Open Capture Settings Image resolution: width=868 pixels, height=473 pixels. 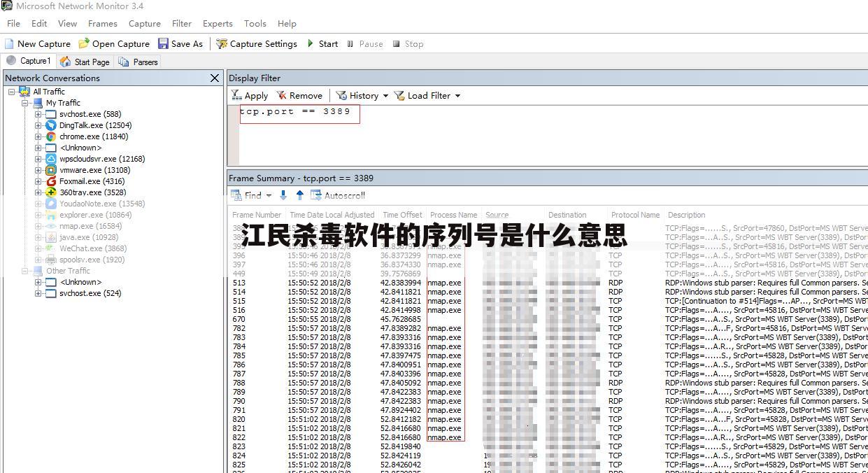[x=257, y=43]
